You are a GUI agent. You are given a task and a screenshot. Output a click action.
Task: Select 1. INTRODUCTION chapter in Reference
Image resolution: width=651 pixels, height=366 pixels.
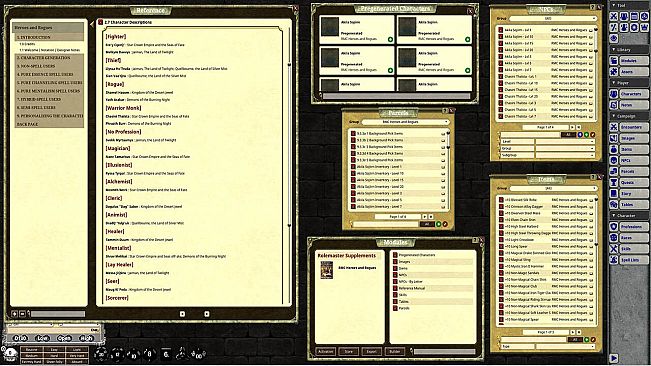coord(49,37)
